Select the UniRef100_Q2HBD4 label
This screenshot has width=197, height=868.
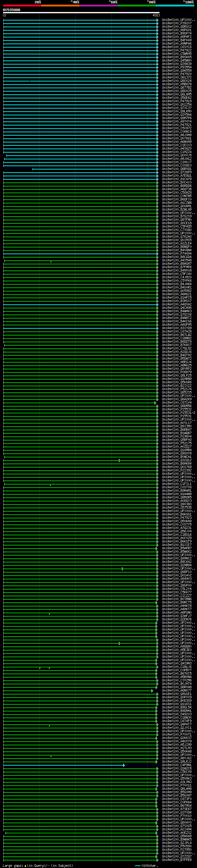tap(177, 565)
